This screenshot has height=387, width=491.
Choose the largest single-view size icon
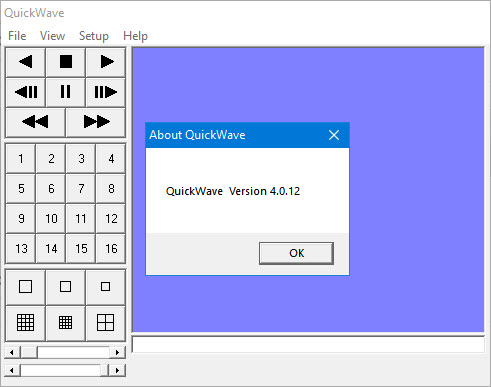(26, 287)
